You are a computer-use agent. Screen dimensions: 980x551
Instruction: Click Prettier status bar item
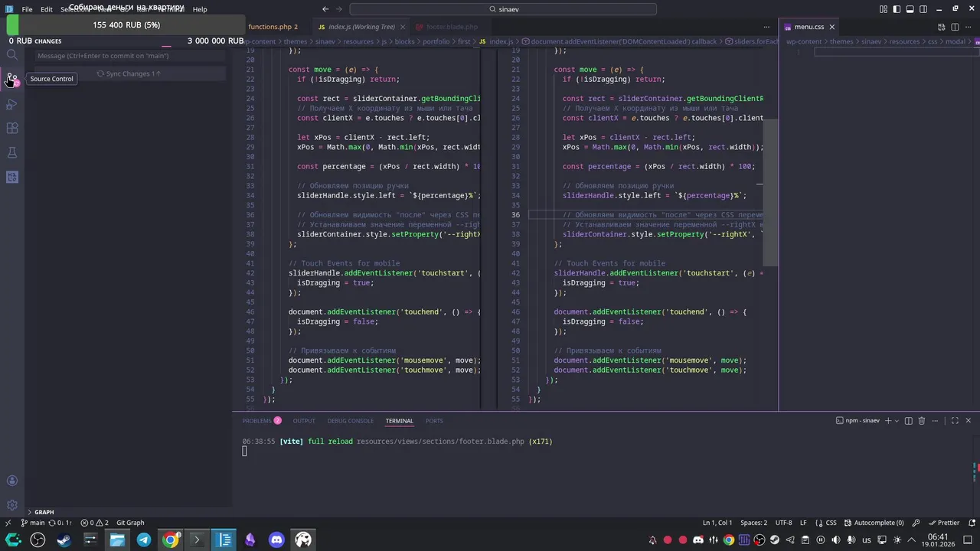pyautogui.click(x=943, y=523)
